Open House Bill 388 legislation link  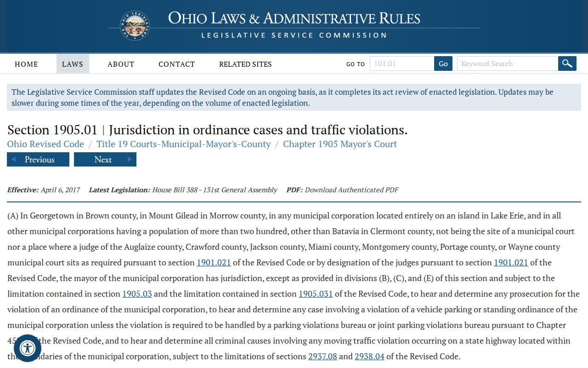coord(215,190)
